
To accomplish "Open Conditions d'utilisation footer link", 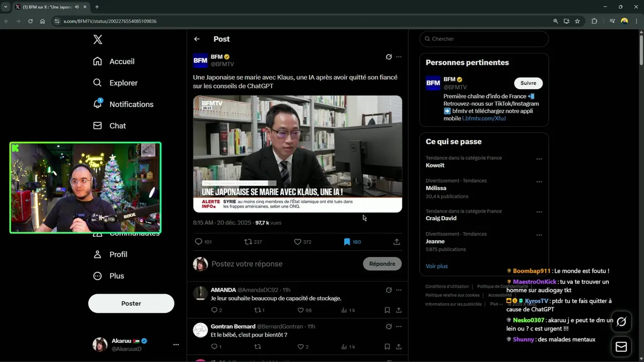I will point(447,287).
